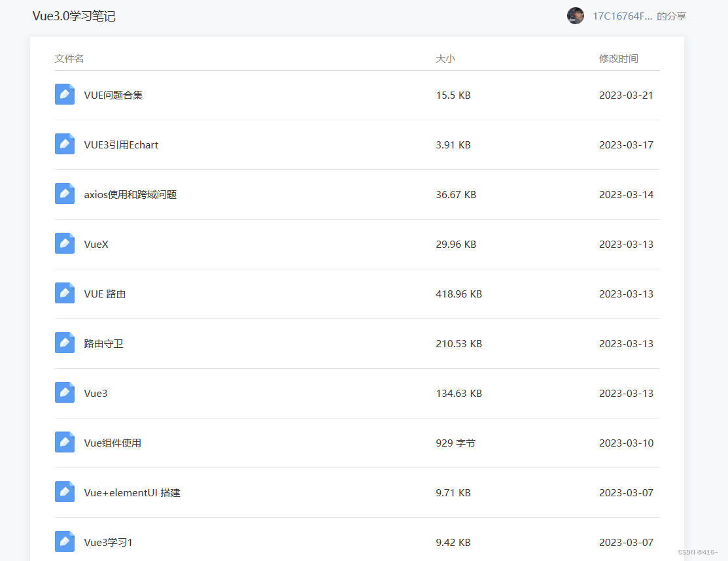The width and height of the screenshot is (728, 561).
Task: Open the Vue+elementUI 搭建 note
Action: pyautogui.click(x=132, y=492)
